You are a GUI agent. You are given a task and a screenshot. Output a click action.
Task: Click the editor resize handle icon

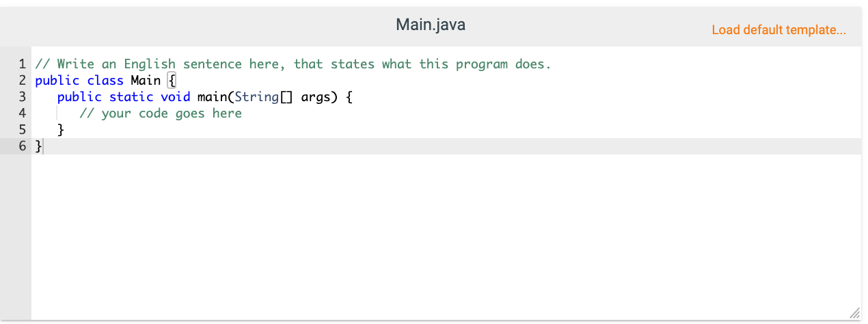point(854,313)
